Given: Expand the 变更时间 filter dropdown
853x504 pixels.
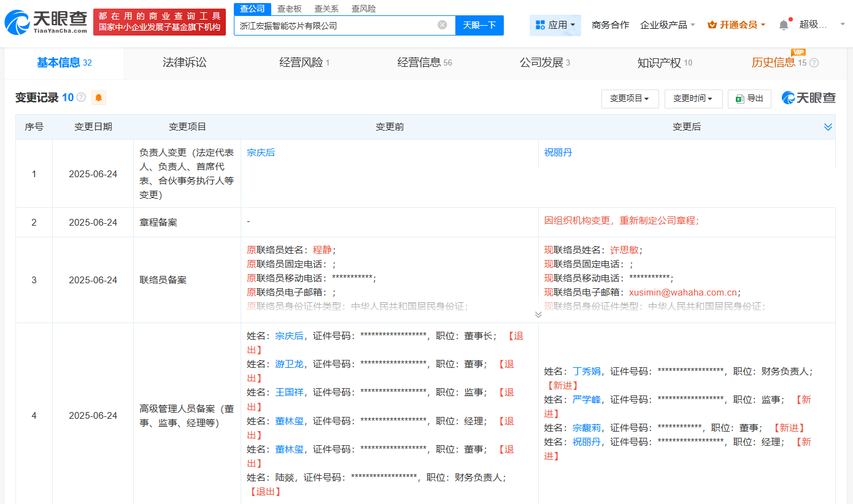Looking at the screenshot, I should click(692, 99).
